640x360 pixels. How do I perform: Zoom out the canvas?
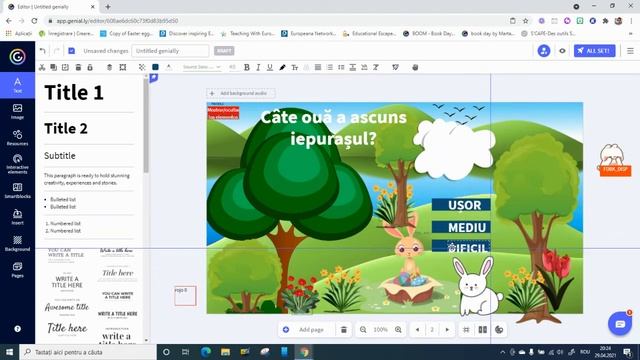tap(363, 329)
